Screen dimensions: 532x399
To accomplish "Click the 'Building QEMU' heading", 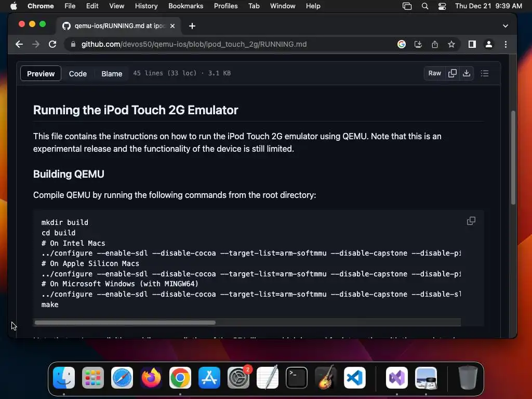I will click(69, 174).
